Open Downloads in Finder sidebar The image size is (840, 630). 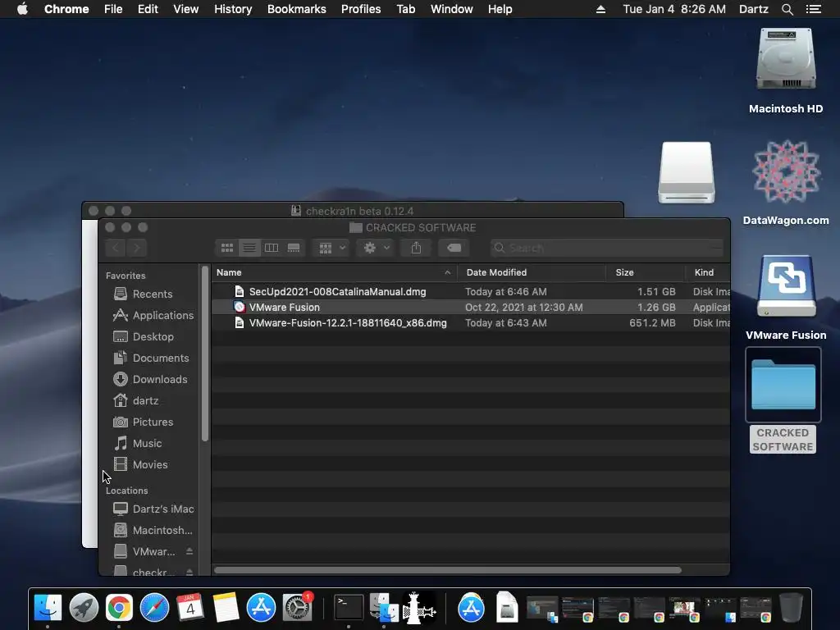tap(151, 379)
